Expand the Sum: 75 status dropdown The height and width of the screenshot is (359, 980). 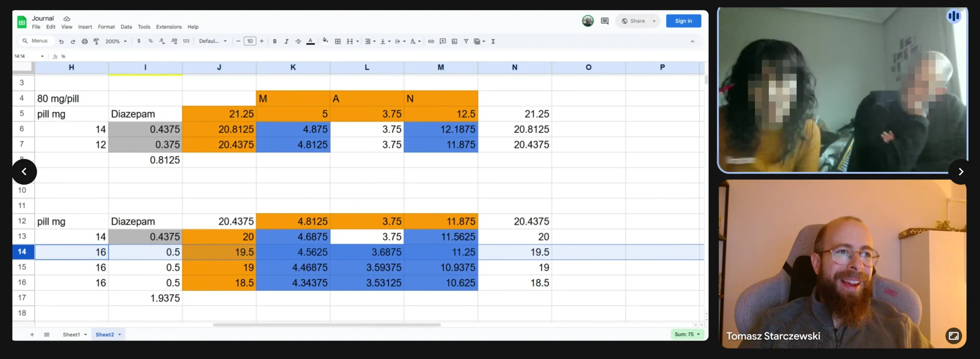click(x=687, y=334)
